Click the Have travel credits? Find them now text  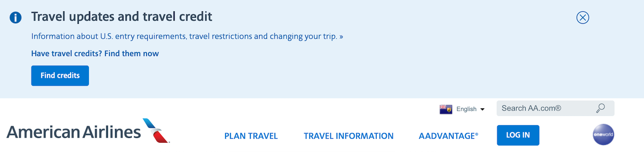[95, 54]
